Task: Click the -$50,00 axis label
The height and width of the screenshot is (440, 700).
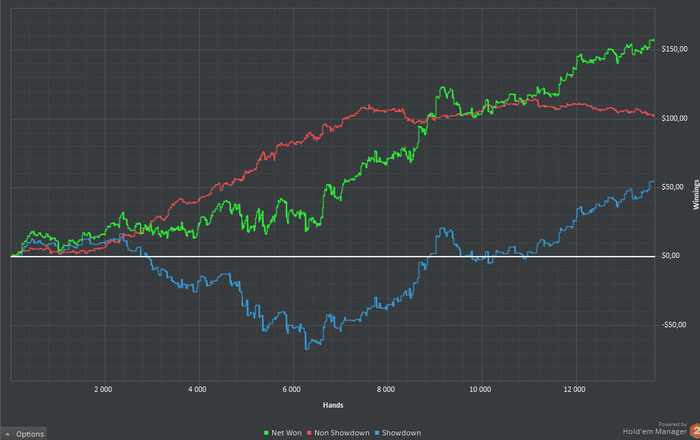Action: (x=674, y=325)
